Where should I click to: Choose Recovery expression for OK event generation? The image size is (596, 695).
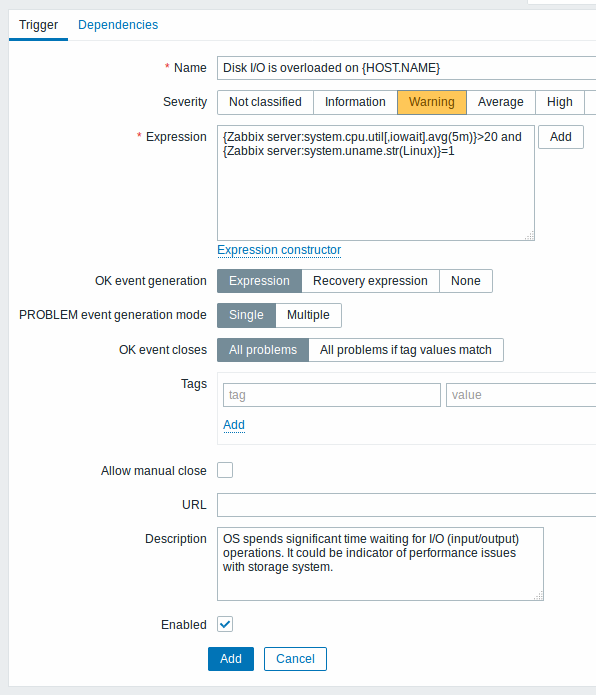click(x=370, y=281)
